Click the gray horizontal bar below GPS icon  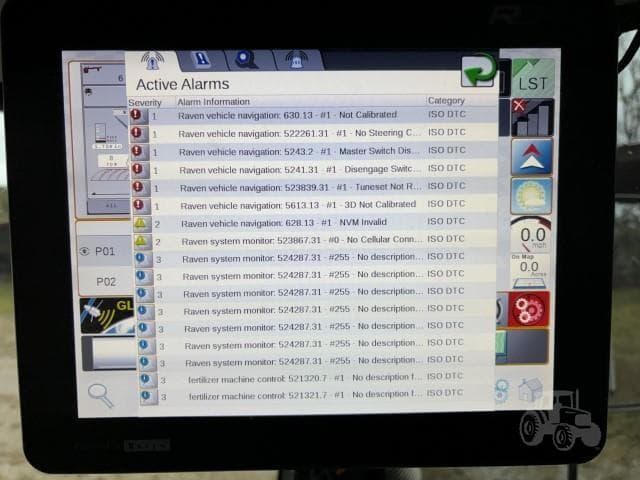pos(109,353)
